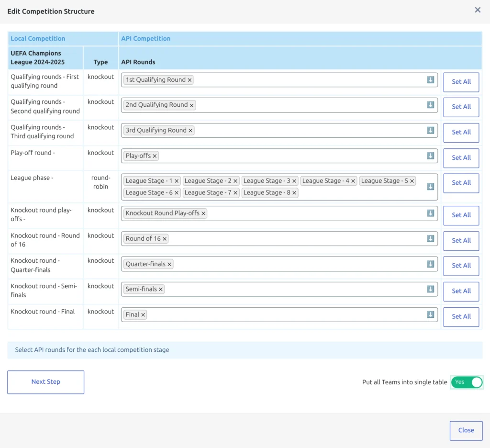
Task: Remove League Stage - 2 tag
Action: tap(235, 181)
